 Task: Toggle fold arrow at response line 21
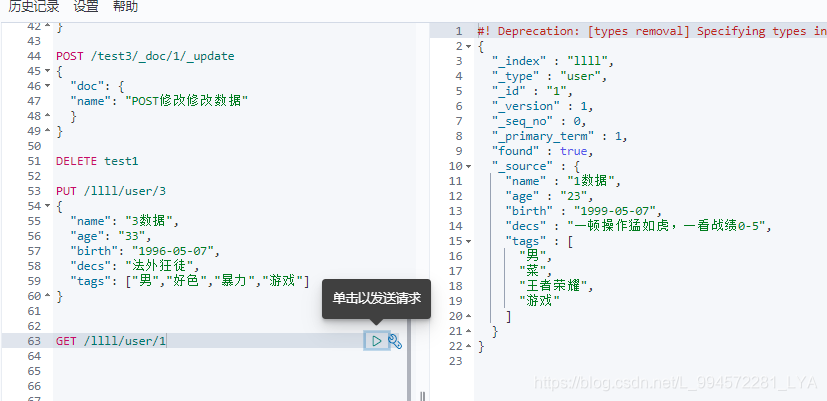pos(468,331)
